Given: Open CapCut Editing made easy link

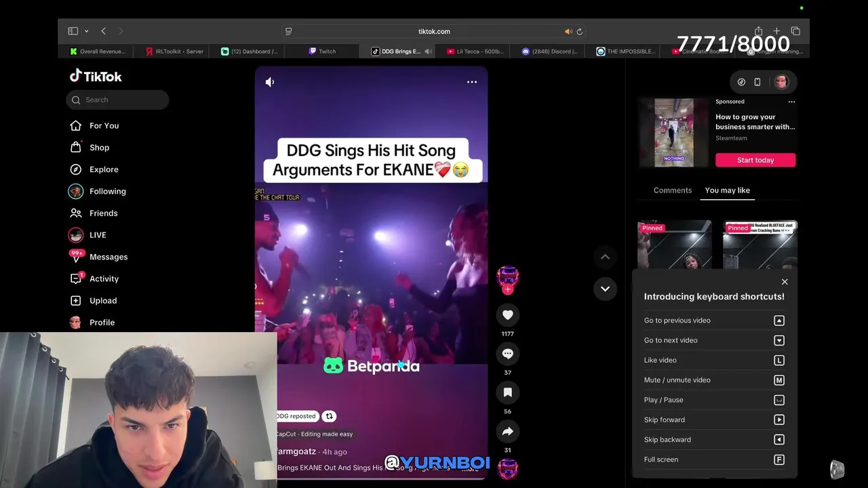Looking at the screenshot, I should pyautogui.click(x=314, y=434).
